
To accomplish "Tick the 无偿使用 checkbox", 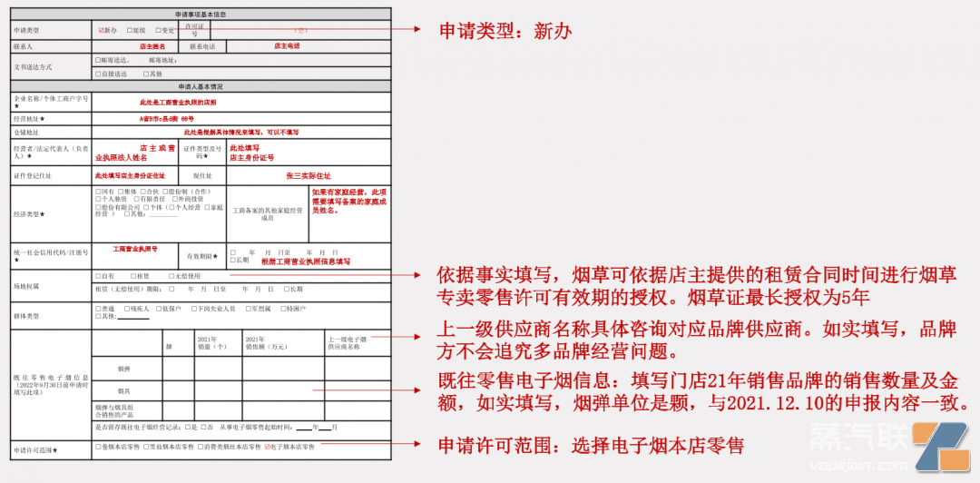I will coord(171,276).
